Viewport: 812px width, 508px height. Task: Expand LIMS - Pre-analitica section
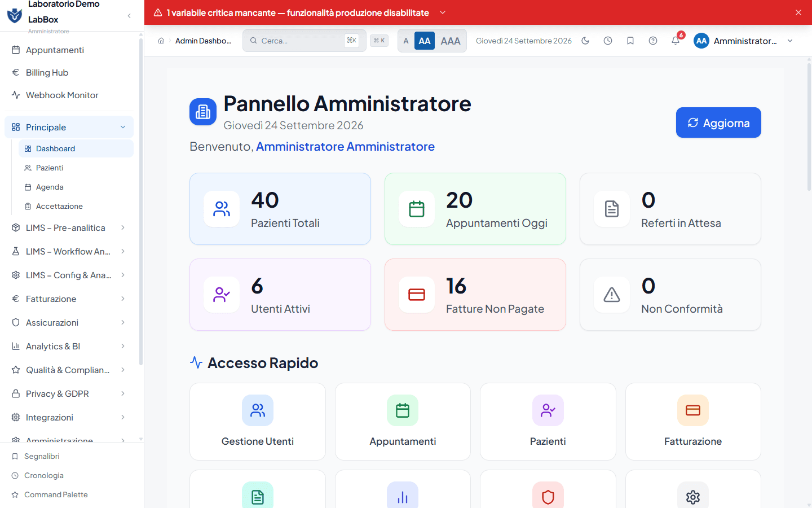coord(69,227)
